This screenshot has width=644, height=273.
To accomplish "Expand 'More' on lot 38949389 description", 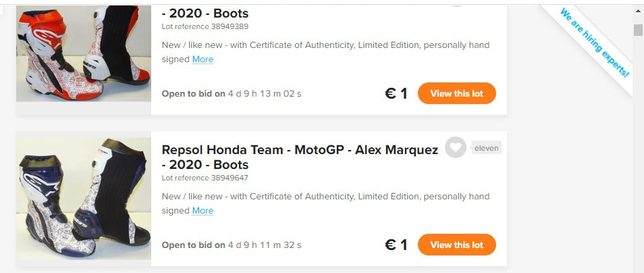I will 203,59.
